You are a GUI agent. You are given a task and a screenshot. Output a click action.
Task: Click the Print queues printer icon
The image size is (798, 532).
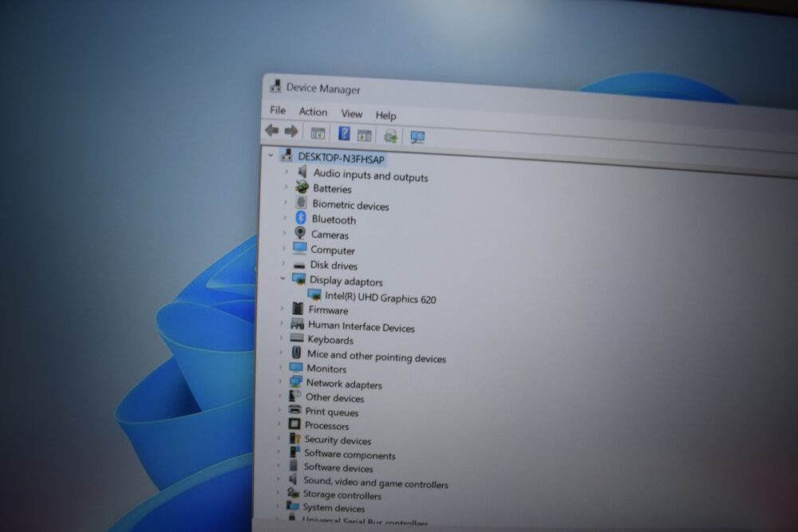pyautogui.click(x=294, y=409)
